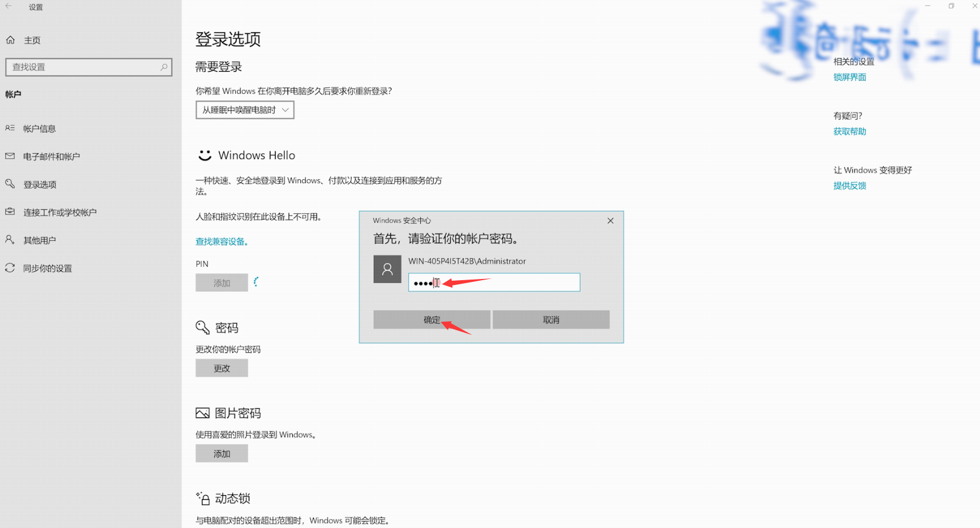Screen dimensions: 980x528
Task: Click 确定 in security dialog
Action: coord(432,320)
